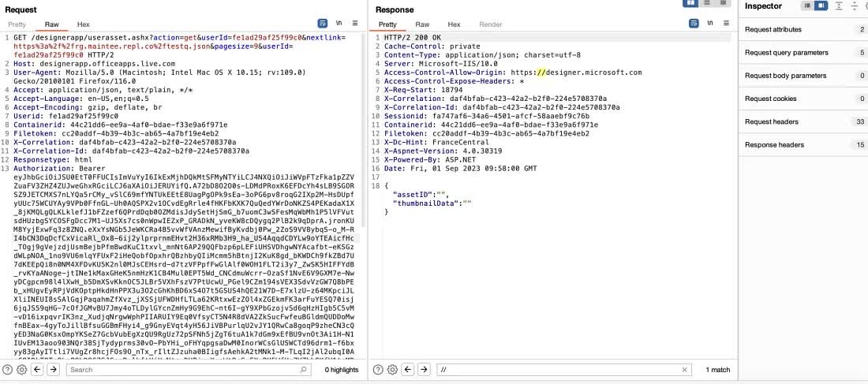The width and height of the screenshot is (868, 384).
Task: Click the X-Powered-By: ASP.NET header line
Action: (432, 160)
